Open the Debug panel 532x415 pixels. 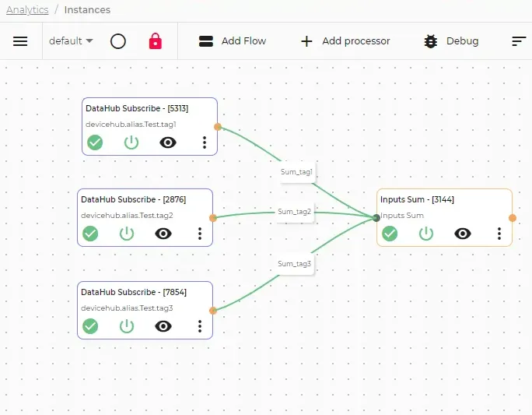[451, 41]
